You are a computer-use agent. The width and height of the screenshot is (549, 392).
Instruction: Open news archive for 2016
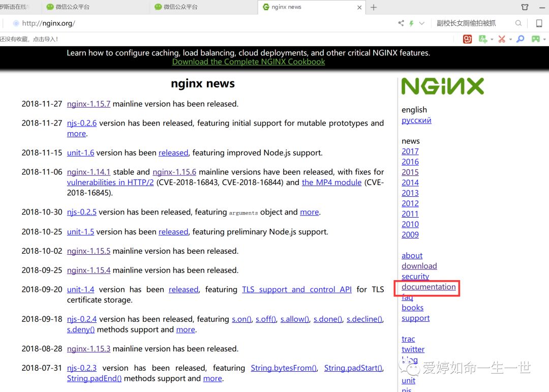coord(410,162)
